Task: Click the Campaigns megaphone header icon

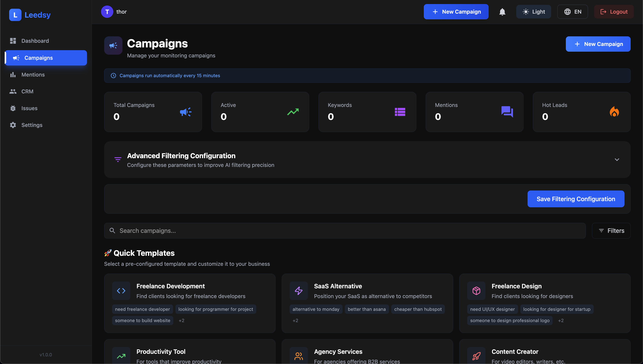Action: coord(113,45)
